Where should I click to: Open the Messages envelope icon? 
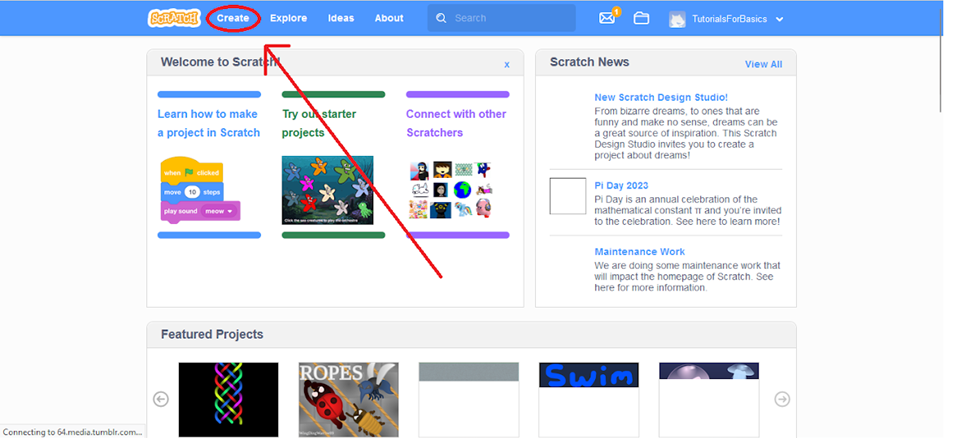608,17
